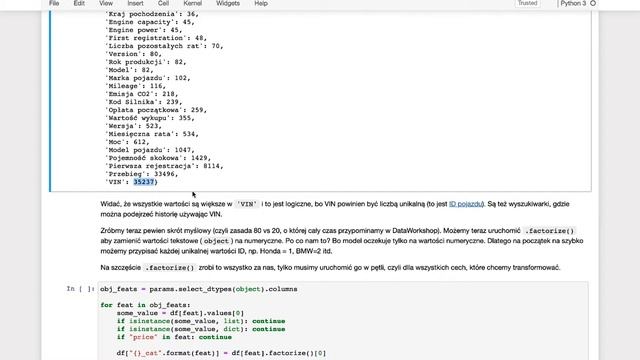Click the .factorize() code in second paragraph
Image resolution: width=640 pixels, height=360 pixels.
point(549,231)
